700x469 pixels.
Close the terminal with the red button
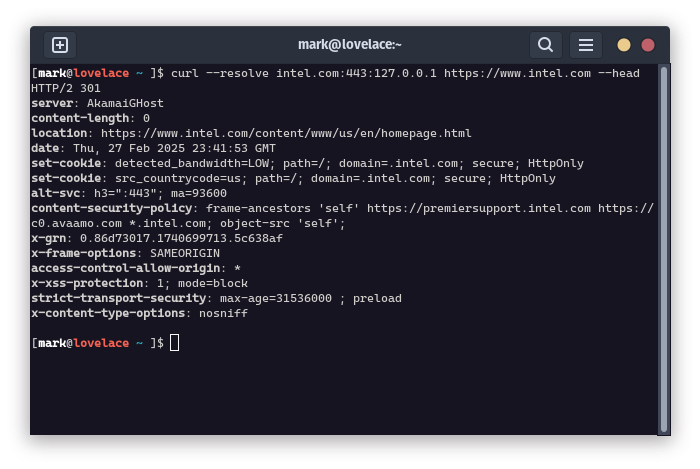(648, 45)
